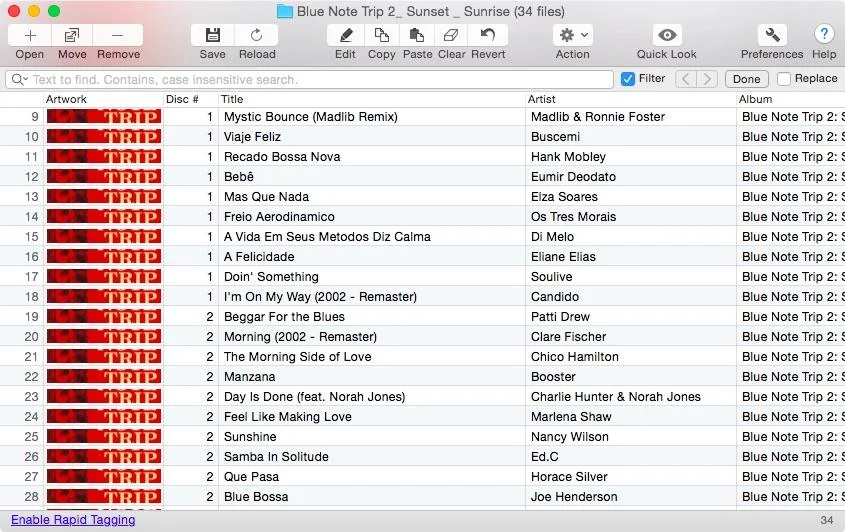The image size is (845, 532).
Task: Select title I'm On My Way (2002 - Remaster)
Action: tap(320, 296)
